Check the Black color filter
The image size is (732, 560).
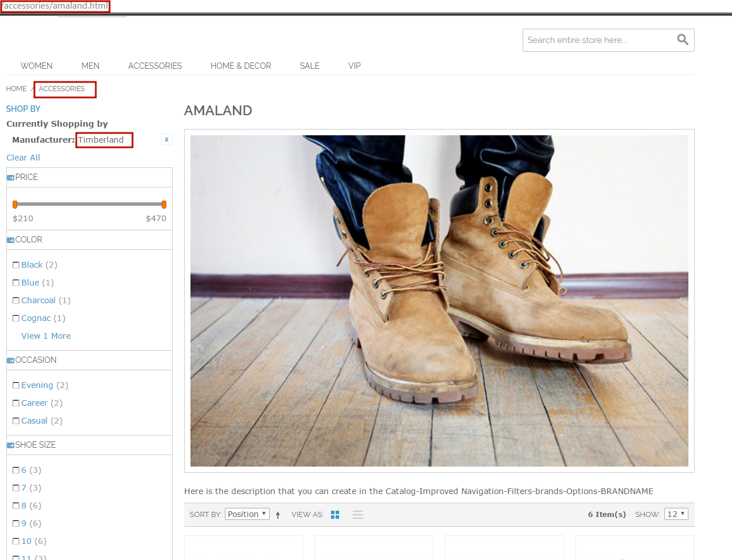point(16,265)
